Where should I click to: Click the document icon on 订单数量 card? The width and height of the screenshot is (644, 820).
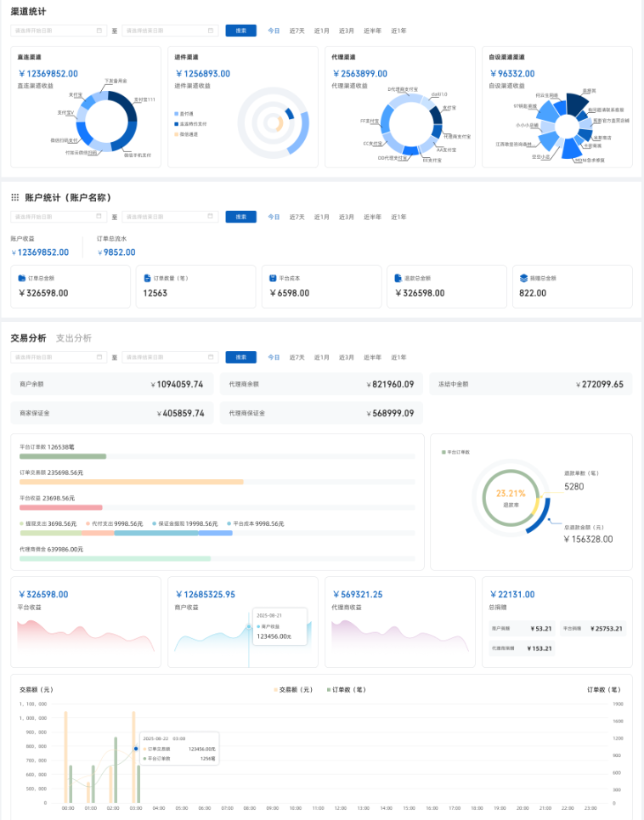[x=147, y=278]
